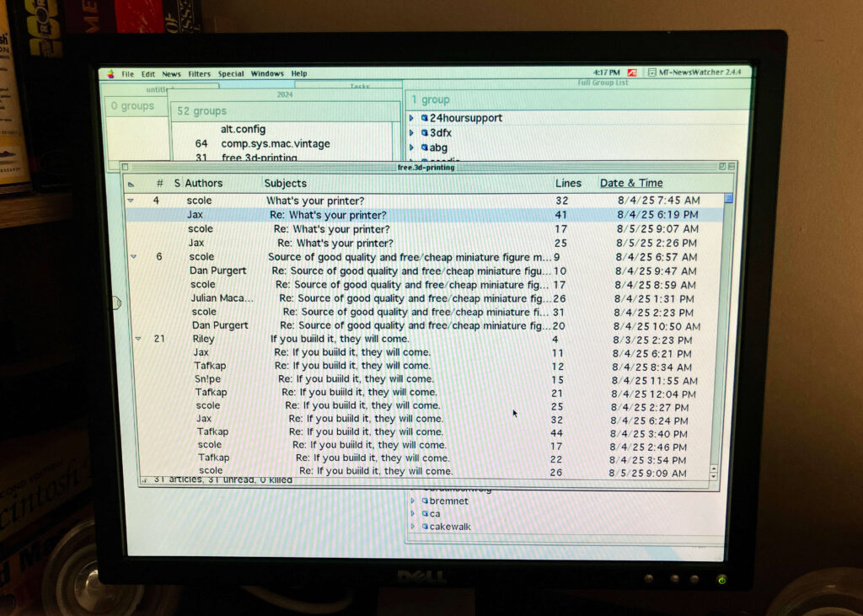Select Julian Maca… reply dated 8/4/25 1:31 PM

[425, 298]
